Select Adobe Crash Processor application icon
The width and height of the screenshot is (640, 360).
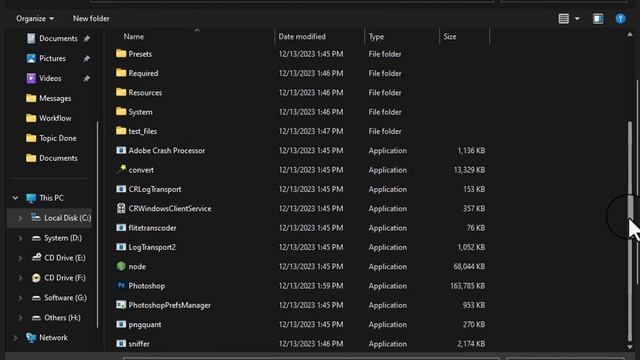(121, 150)
